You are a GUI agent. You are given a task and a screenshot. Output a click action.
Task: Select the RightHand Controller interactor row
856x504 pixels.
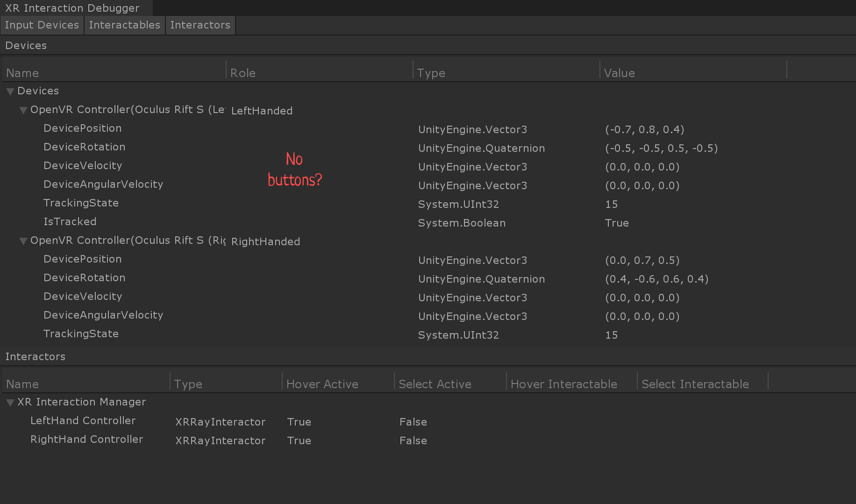click(87, 440)
